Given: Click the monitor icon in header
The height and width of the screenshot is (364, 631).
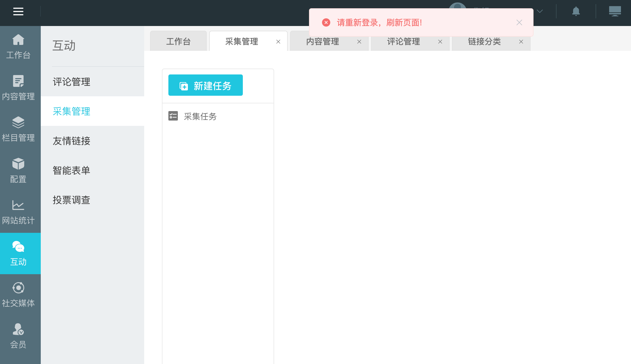Looking at the screenshot, I should (x=615, y=12).
